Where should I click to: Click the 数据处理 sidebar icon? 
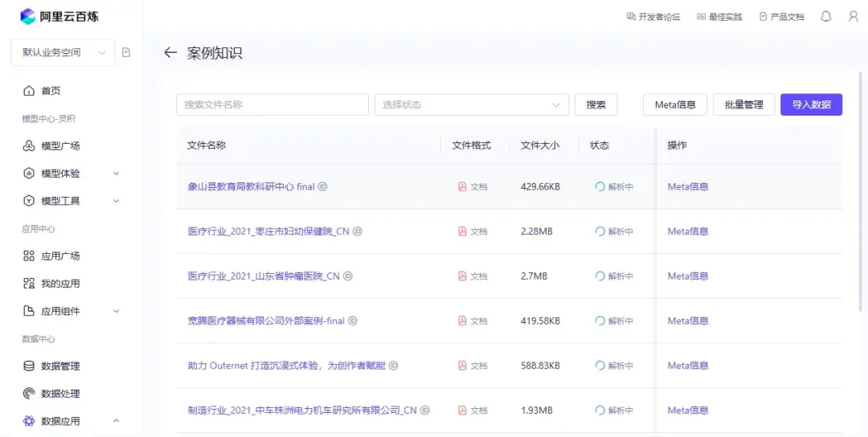point(29,394)
